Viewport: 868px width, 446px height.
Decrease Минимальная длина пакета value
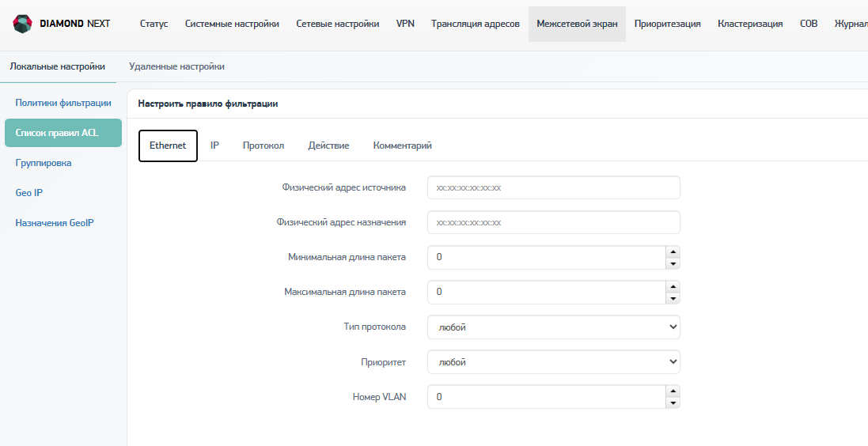tap(673, 263)
